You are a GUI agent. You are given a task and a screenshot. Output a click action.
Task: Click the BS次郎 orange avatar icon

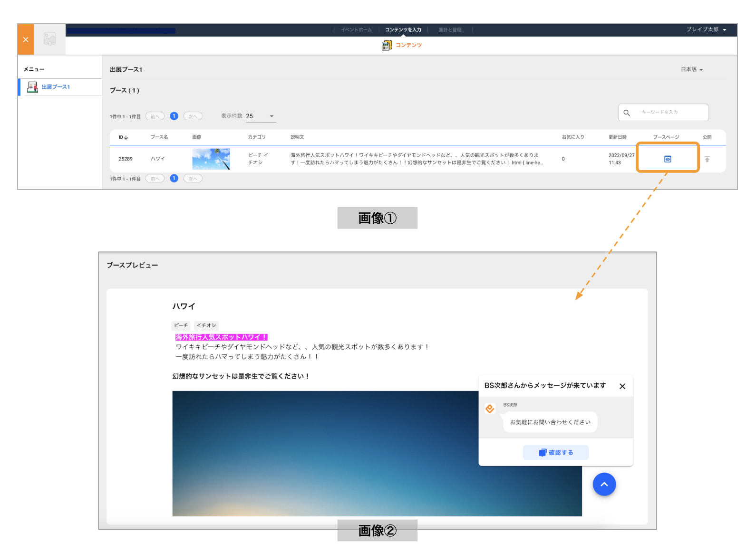[490, 409]
